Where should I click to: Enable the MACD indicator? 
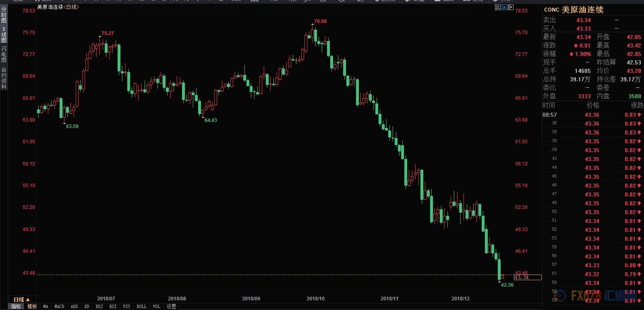click(59, 306)
